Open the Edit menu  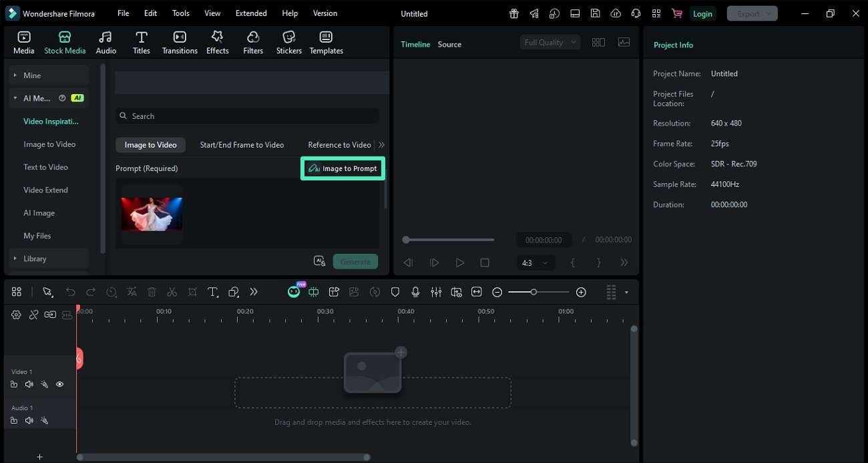[151, 13]
